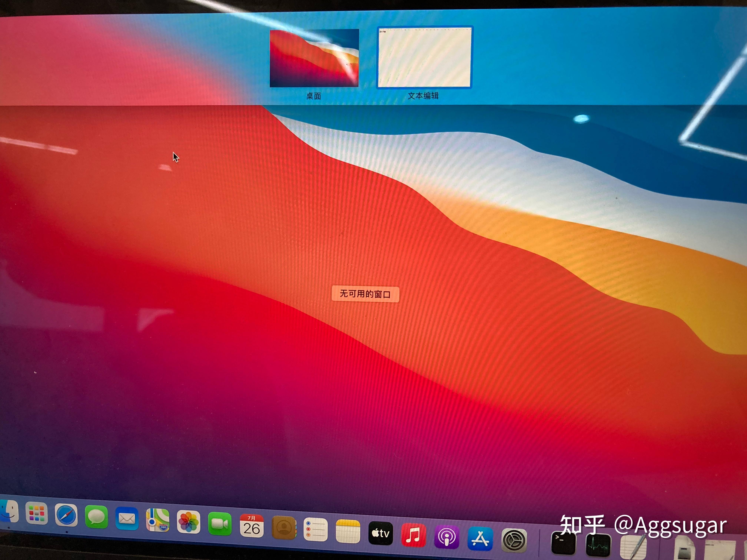Launch the Apple TV app
Viewport: 747px width, 560px height.
[381, 533]
